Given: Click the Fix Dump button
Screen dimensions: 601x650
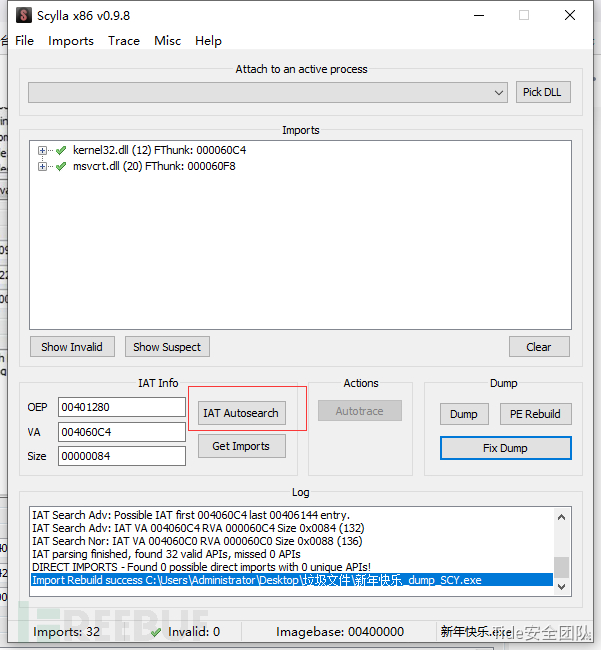Looking at the screenshot, I should (x=505, y=448).
